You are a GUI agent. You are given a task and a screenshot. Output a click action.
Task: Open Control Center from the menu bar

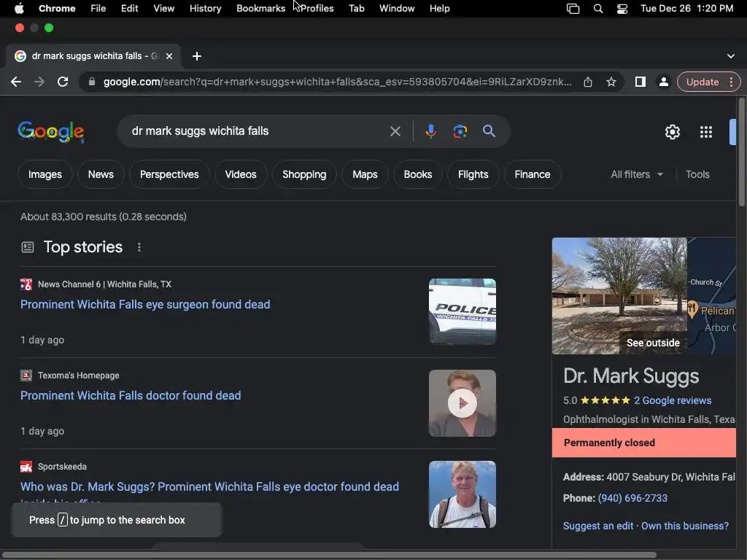pyautogui.click(x=622, y=9)
